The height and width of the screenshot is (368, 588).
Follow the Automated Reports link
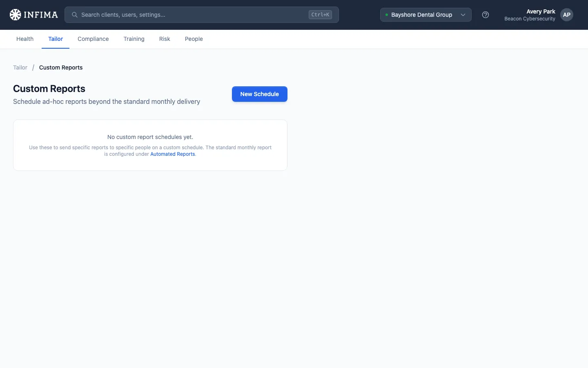click(173, 154)
